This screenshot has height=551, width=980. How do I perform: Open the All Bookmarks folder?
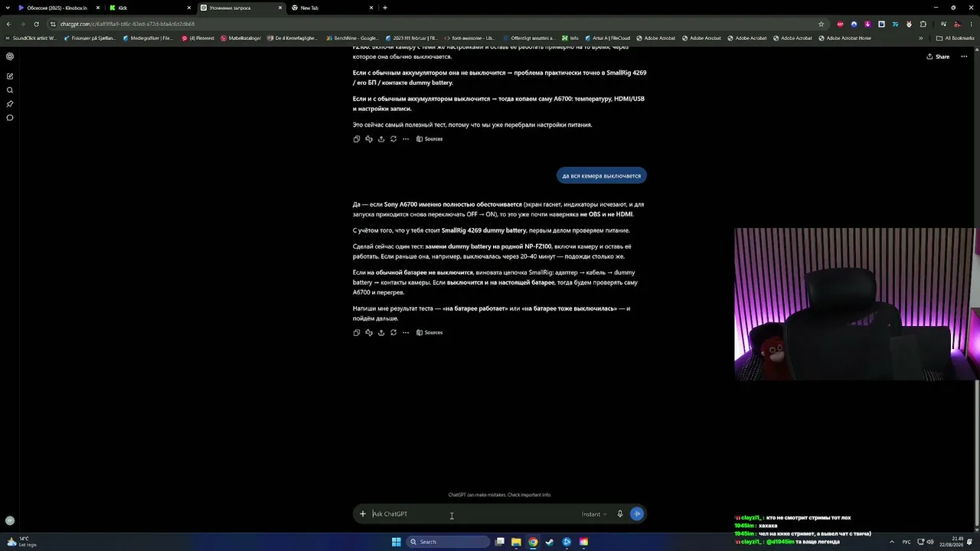[955, 38]
